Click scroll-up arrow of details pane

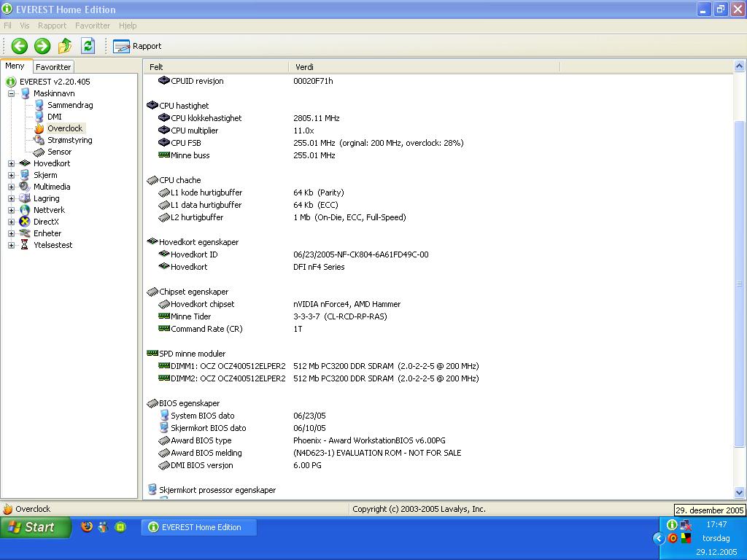[x=740, y=66]
